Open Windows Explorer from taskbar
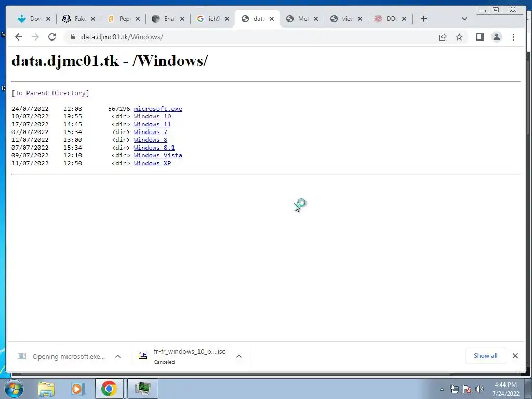 (46, 389)
